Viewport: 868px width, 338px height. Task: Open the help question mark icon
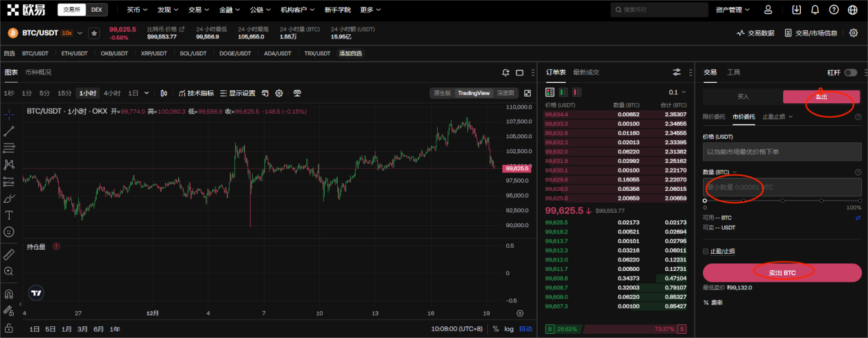[x=834, y=10]
